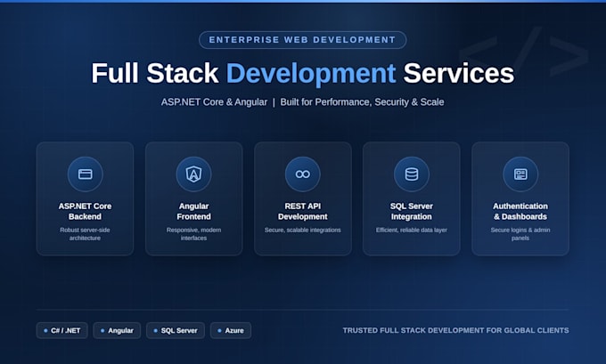Click 'Responsive, modern interfaces' description
606x364 pixels.
(x=193, y=234)
